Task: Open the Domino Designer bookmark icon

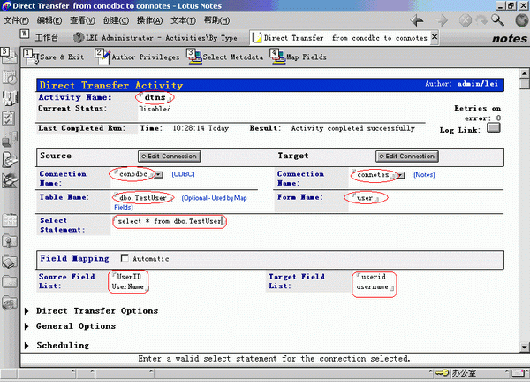Action: [x=9, y=180]
